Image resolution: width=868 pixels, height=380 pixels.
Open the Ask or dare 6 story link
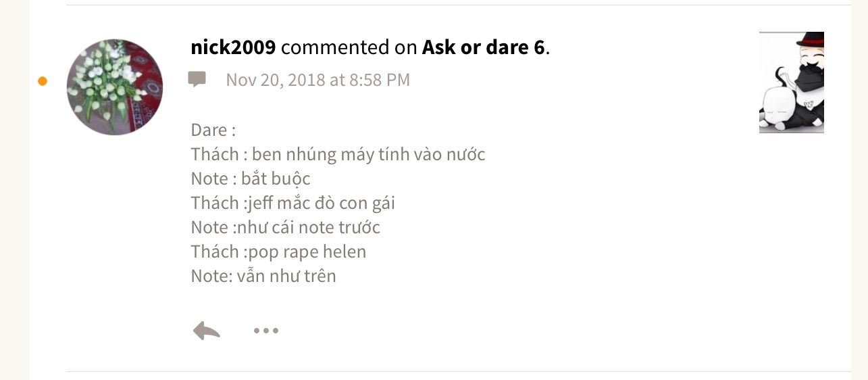[x=483, y=47]
